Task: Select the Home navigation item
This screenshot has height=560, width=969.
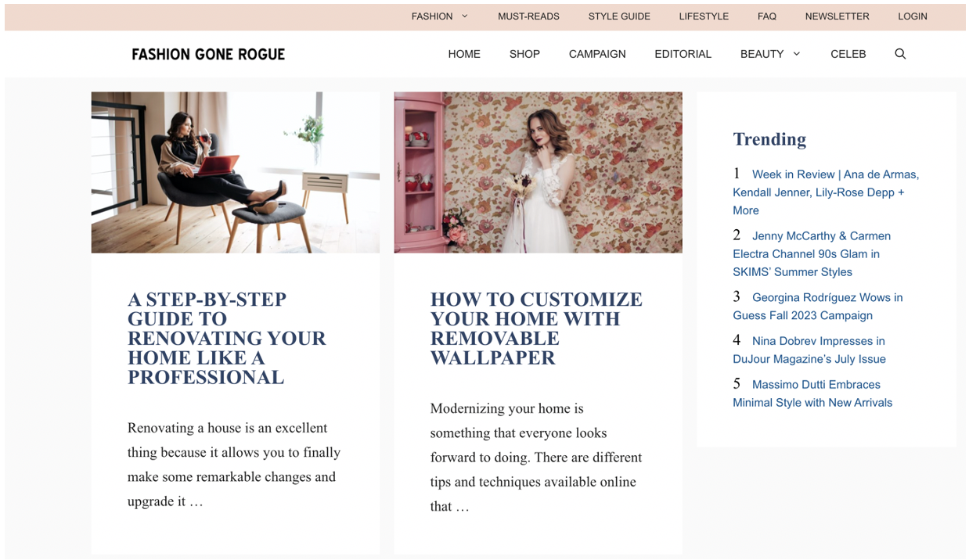Action: point(464,54)
